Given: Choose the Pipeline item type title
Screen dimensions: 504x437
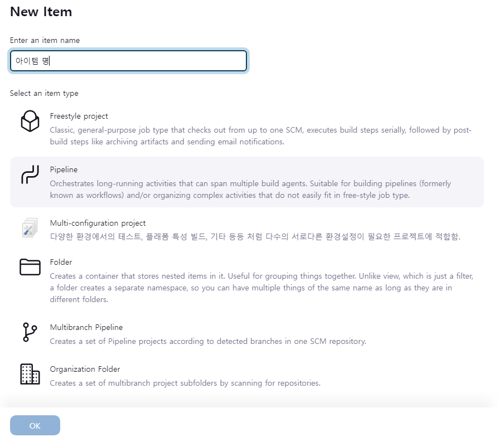Looking at the screenshot, I should point(64,169).
